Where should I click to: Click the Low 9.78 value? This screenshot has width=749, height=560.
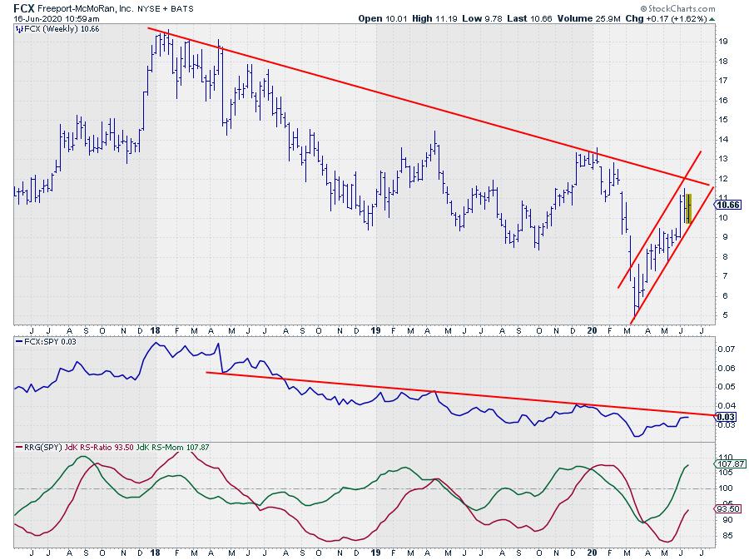coord(482,18)
